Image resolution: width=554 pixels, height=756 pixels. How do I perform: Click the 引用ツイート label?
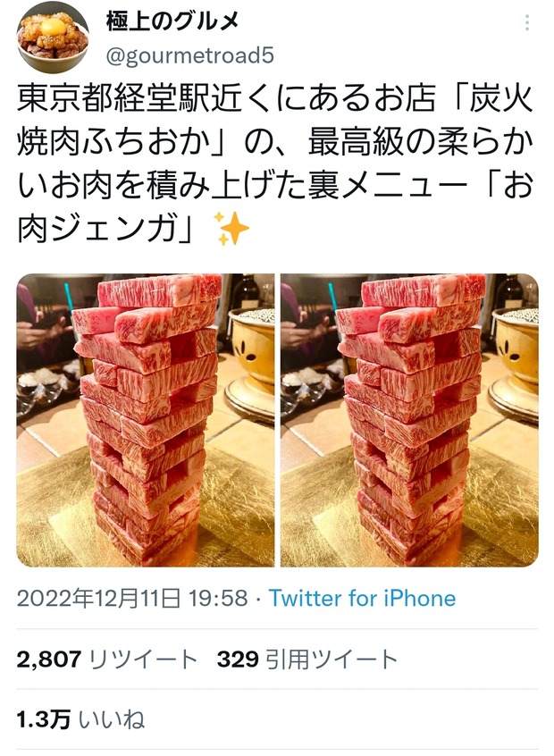(332, 659)
